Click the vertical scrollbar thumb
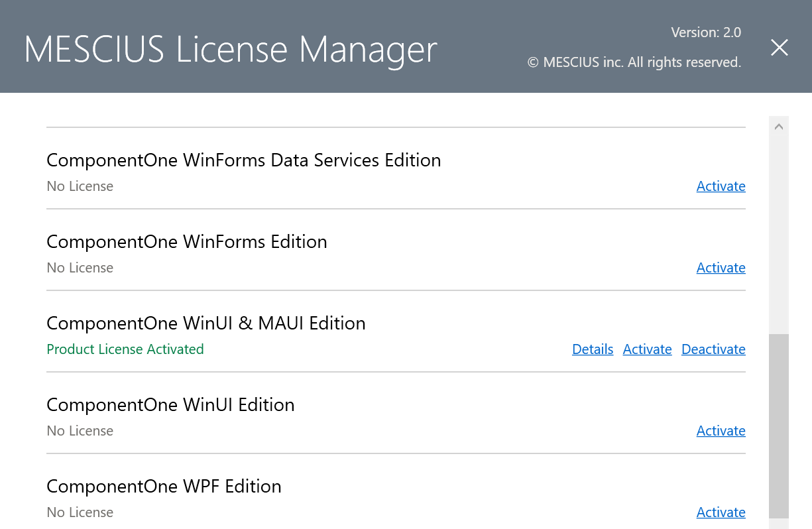The height and width of the screenshot is (529, 812). coord(779,426)
